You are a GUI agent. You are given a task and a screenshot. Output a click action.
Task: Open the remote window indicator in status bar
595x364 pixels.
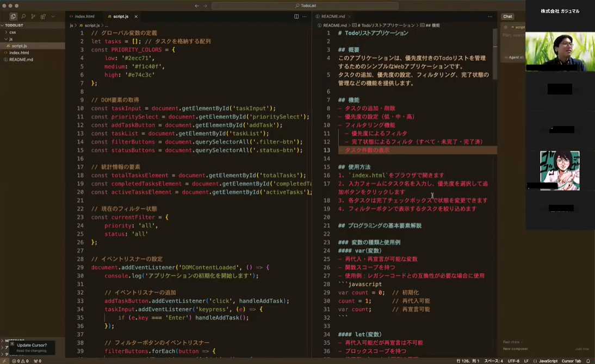[4, 361]
